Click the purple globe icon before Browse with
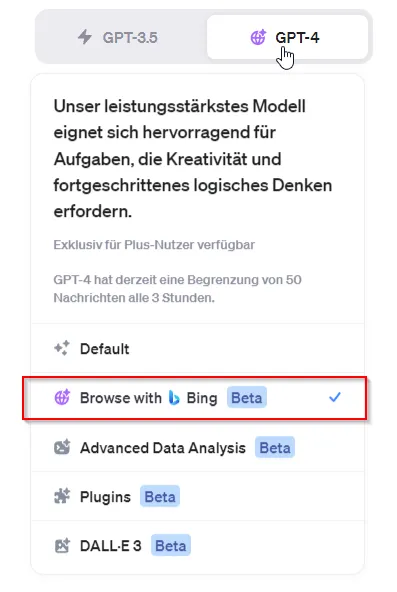Image resolution: width=397 pixels, height=592 pixels. click(x=62, y=397)
